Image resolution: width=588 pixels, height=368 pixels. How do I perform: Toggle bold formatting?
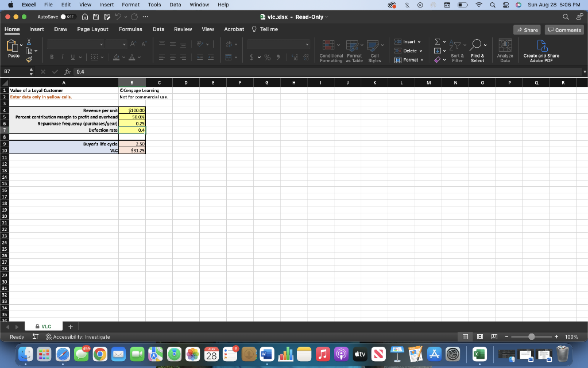click(x=51, y=56)
